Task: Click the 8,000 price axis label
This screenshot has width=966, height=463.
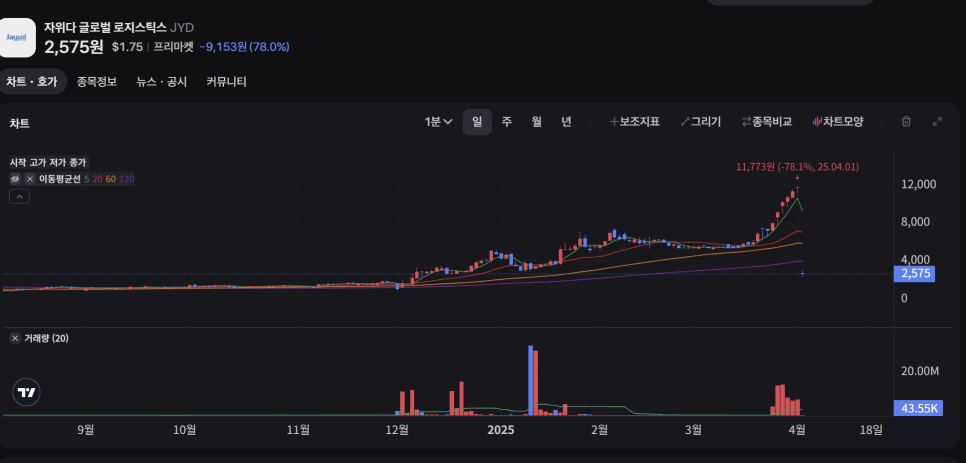Action: 916,222
